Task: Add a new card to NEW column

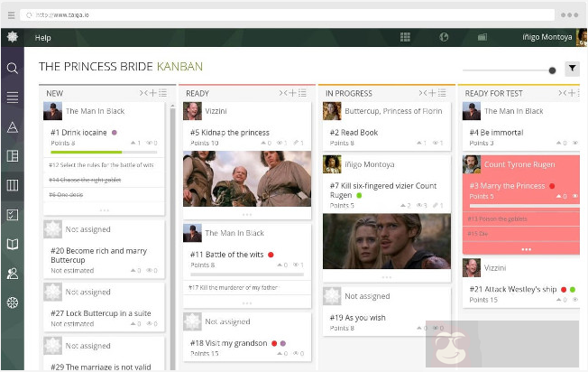Action: click(x=152, y=93)
